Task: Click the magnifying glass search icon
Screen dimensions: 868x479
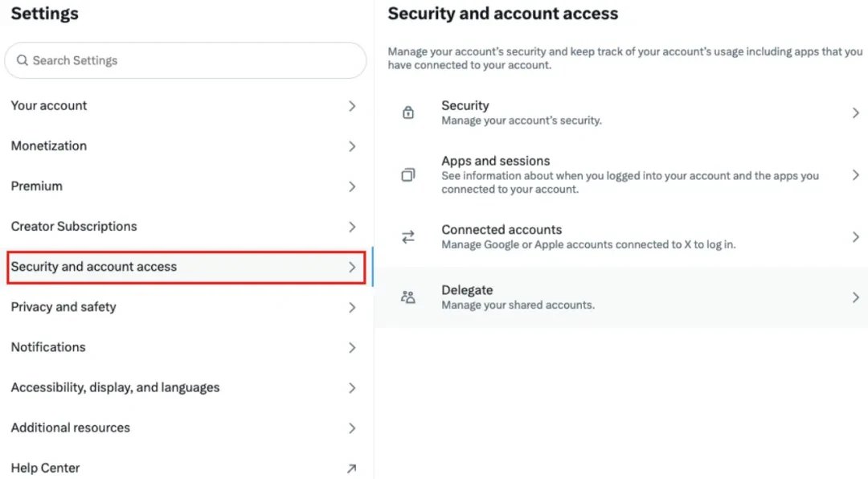Action: click(23, 60)
